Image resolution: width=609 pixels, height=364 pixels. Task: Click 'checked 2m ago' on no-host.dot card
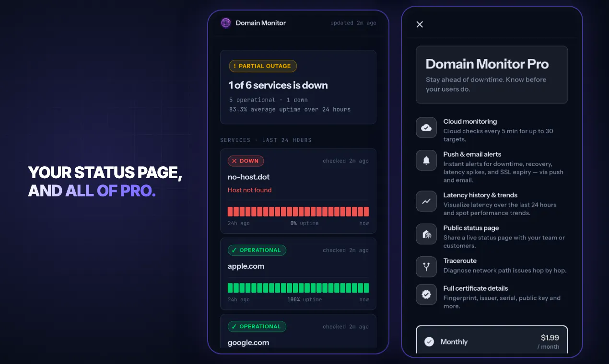[x=346, y=161]
